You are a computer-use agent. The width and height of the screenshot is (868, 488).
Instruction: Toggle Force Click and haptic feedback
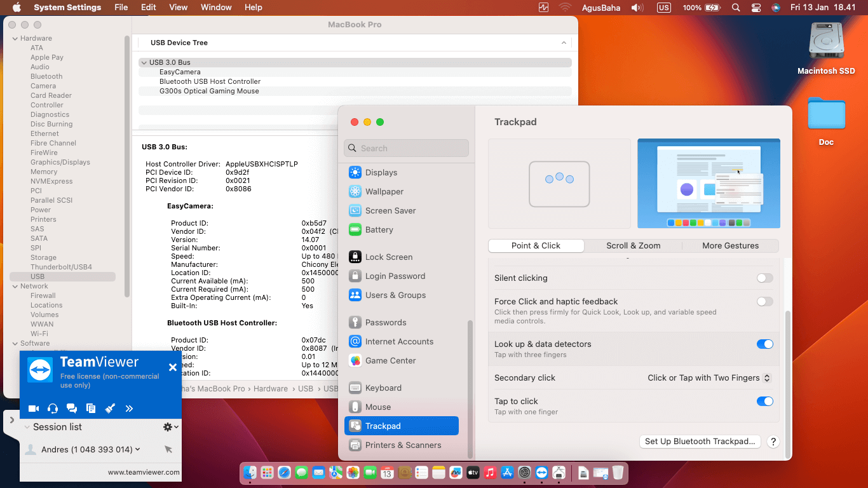(765, 302)
